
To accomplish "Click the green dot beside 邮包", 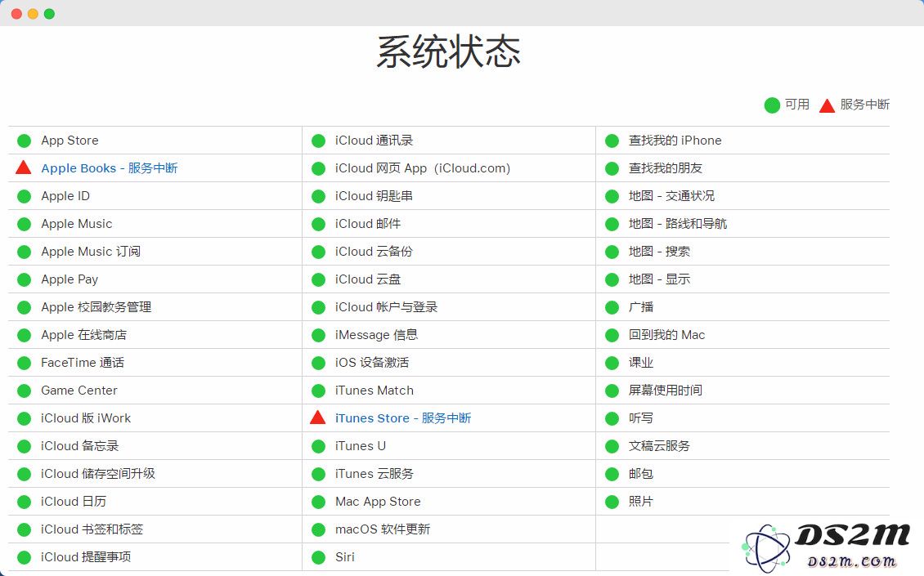I will pos(612,474).
